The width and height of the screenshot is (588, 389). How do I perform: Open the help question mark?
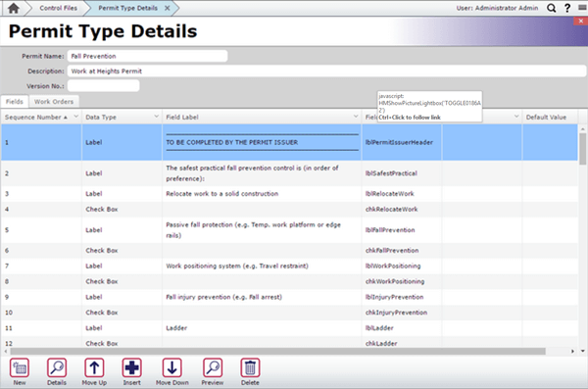tap(567, 8)
